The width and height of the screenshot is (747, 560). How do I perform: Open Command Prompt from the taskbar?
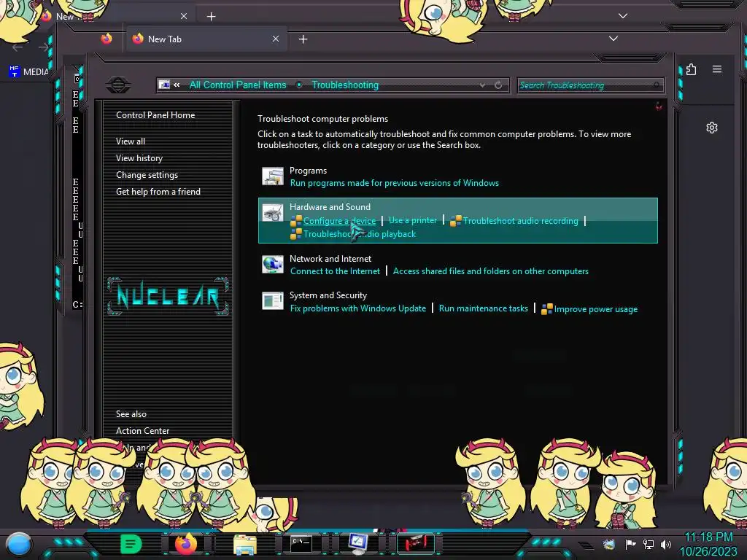(x=301, y=544)
